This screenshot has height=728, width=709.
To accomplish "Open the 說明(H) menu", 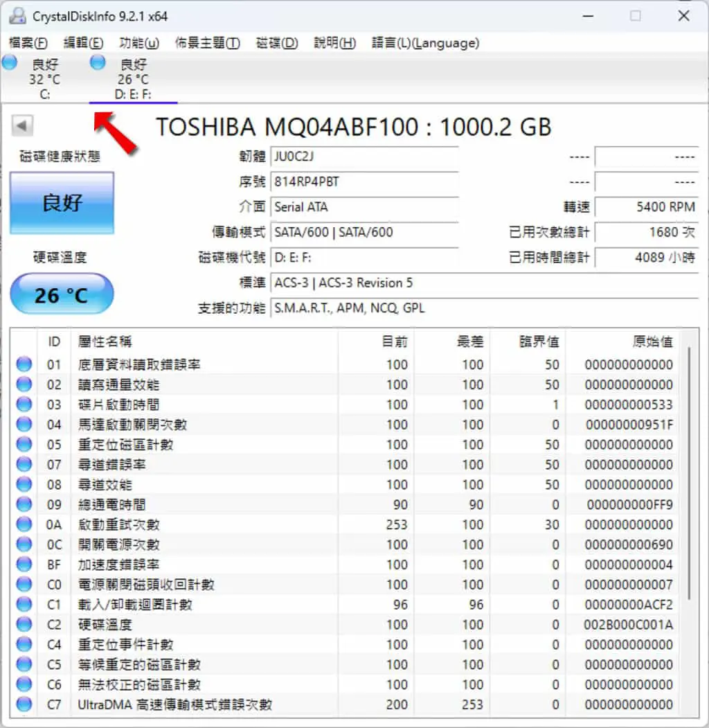I will [334, 43].
